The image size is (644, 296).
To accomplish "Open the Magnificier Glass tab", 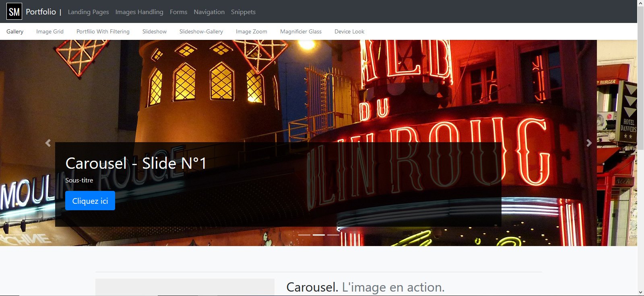I will click(x=301, y=31).
